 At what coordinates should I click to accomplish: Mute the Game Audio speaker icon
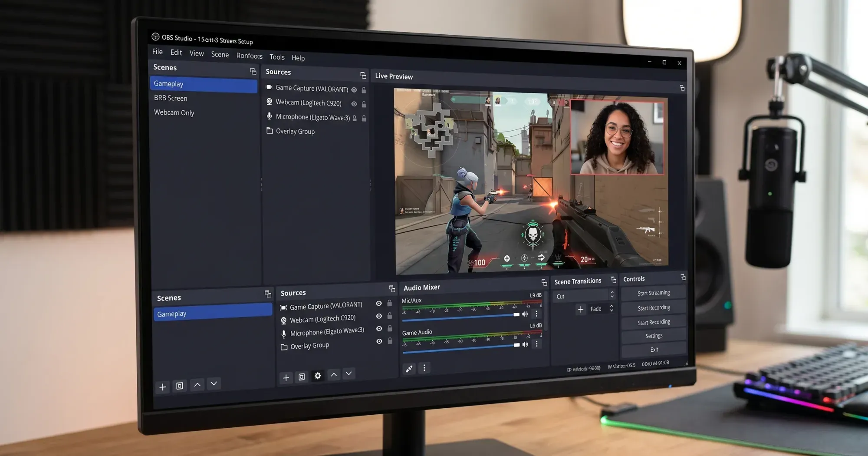[525, 344]
